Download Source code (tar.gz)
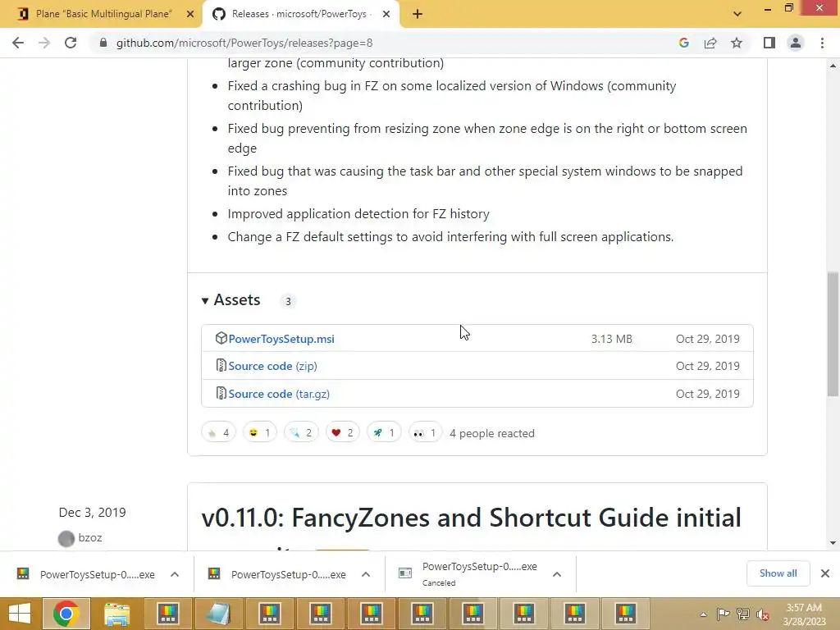840x630 pixels. (279, 394)
